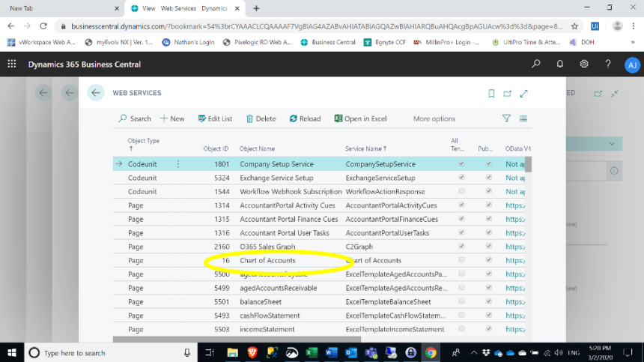Open the notifications bell
644x362 pixels.
coord(560,64)
